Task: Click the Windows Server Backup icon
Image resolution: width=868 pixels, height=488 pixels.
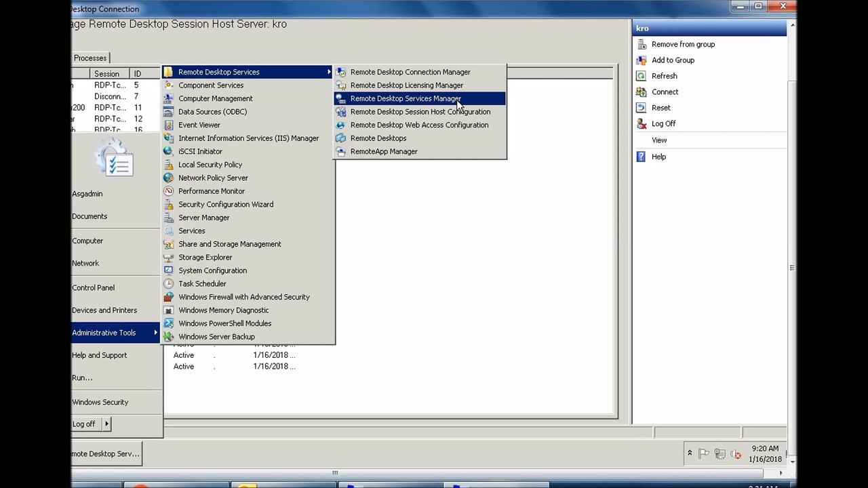Action: [168, 337]
